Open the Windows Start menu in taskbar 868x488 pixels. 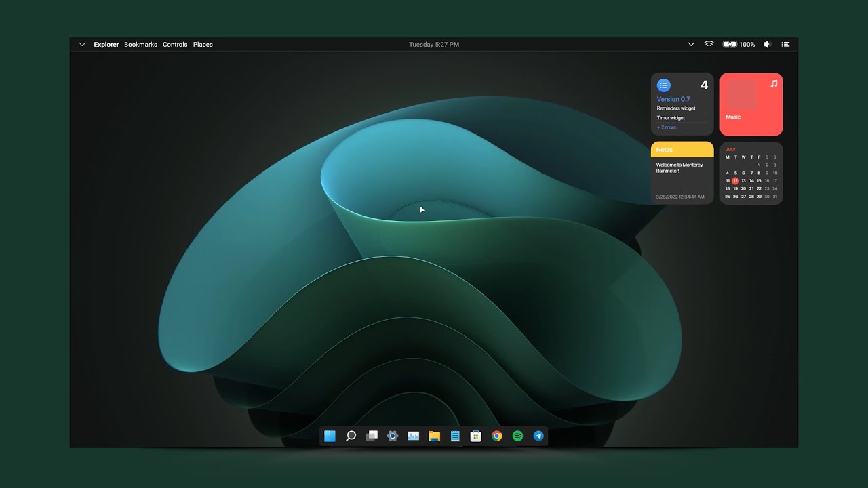point(330,436)
